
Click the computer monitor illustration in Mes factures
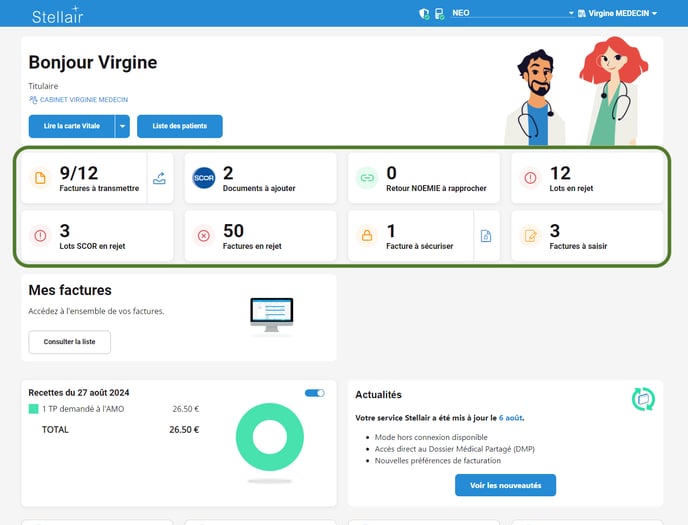[272, 315]
